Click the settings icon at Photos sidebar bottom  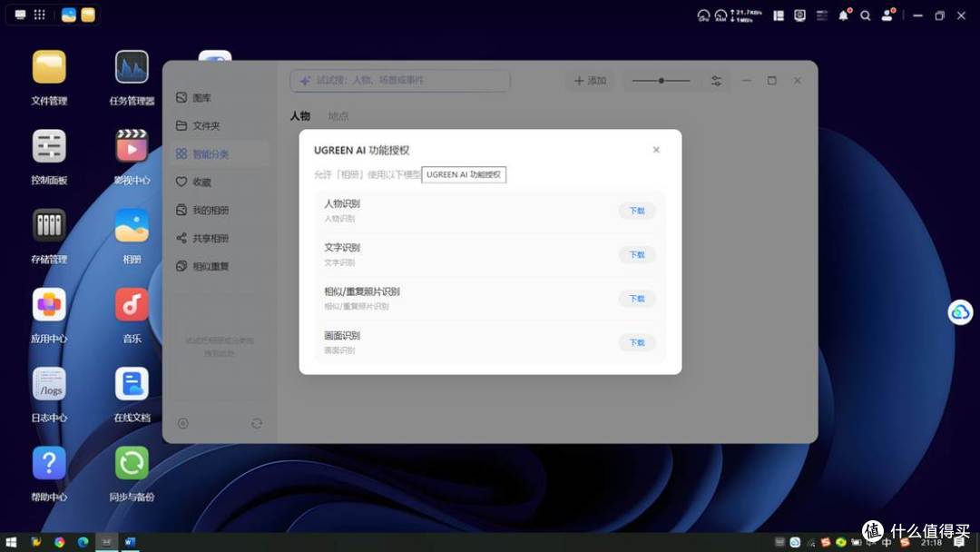[x=183, y=424]
